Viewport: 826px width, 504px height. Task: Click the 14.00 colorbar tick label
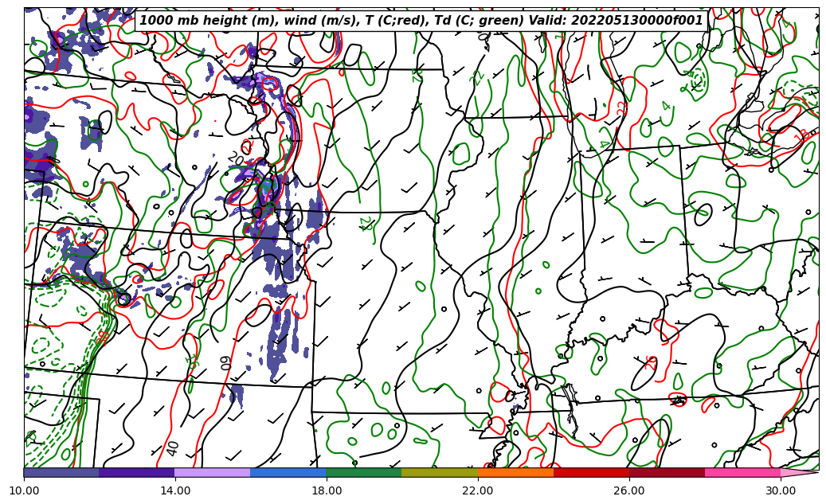[175, 490]
